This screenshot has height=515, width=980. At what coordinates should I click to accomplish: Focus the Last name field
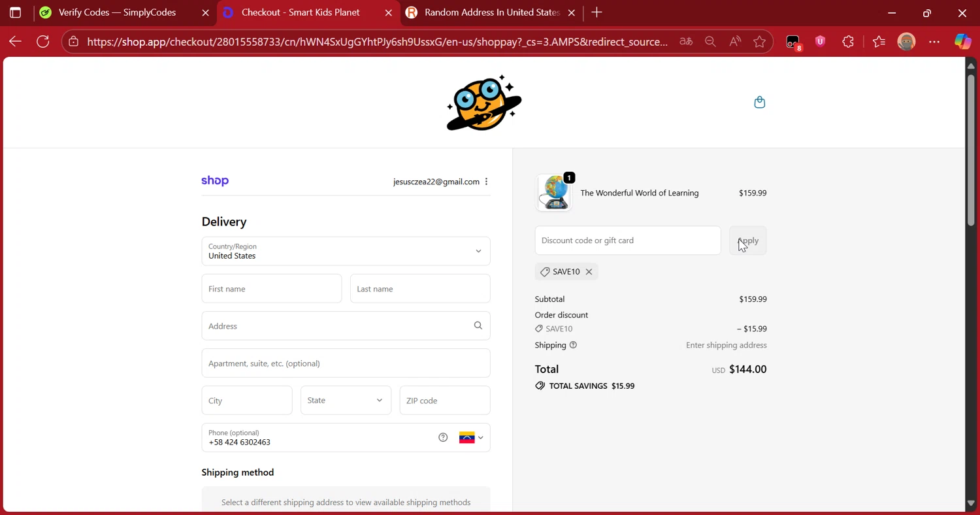(x=420, y=288)
